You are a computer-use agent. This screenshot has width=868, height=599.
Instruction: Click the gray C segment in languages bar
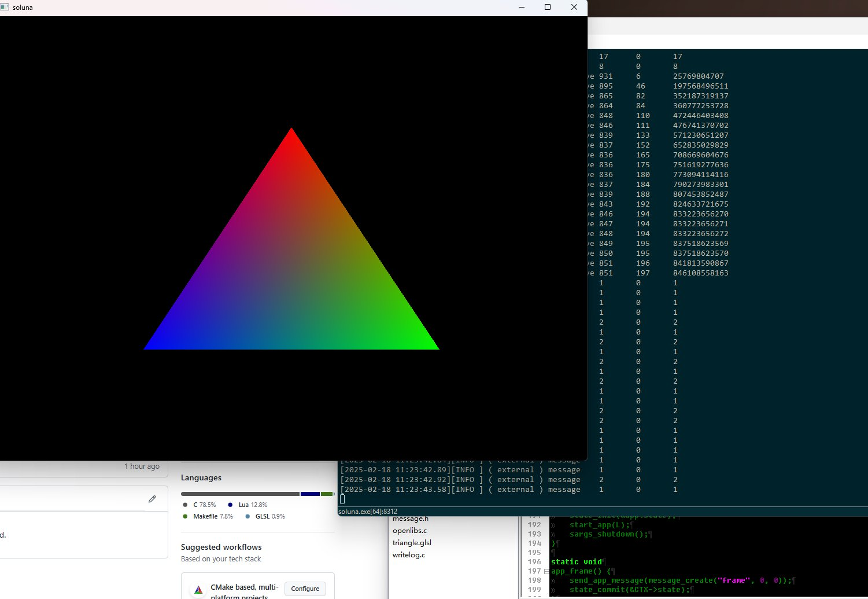[240, 494]
